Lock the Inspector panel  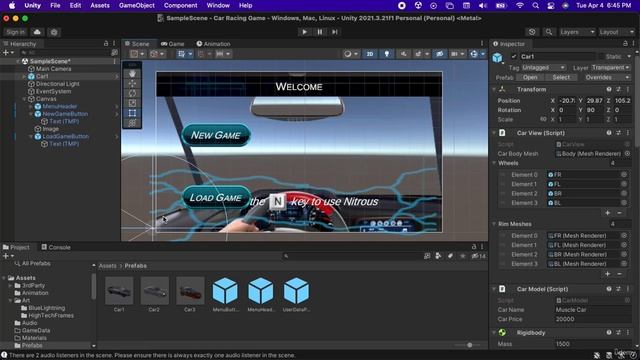pos(625,44)
